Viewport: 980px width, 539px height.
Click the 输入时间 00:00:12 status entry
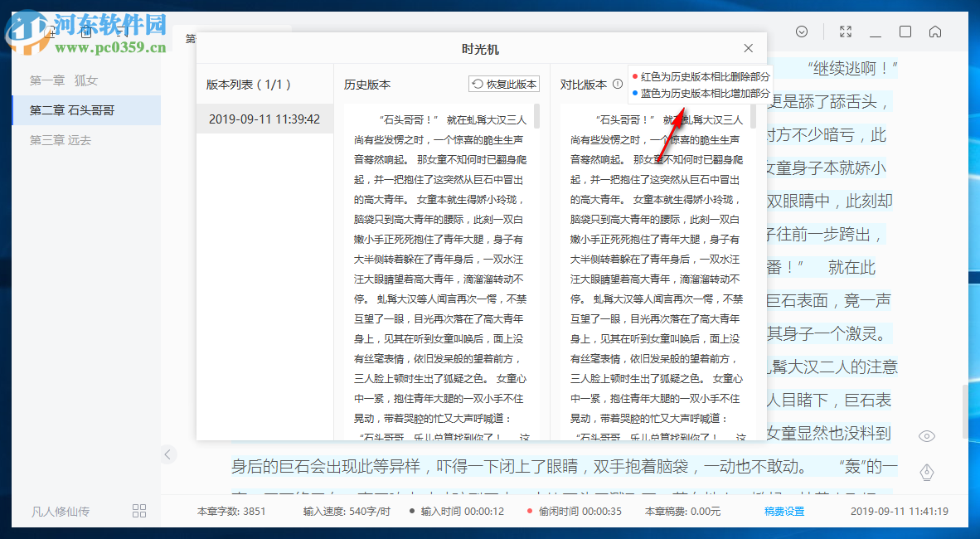coord(457,512)
